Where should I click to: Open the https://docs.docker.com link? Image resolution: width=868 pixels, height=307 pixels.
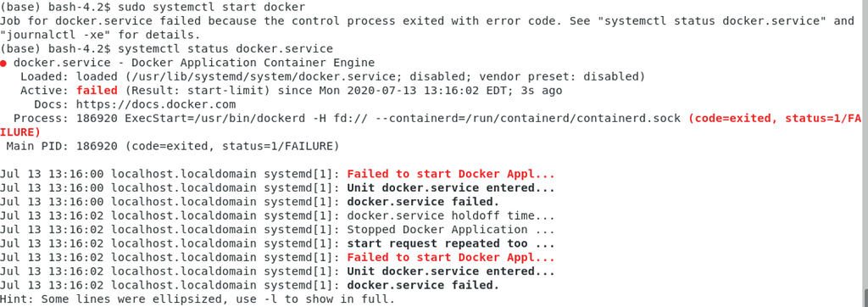click(156, 104)
